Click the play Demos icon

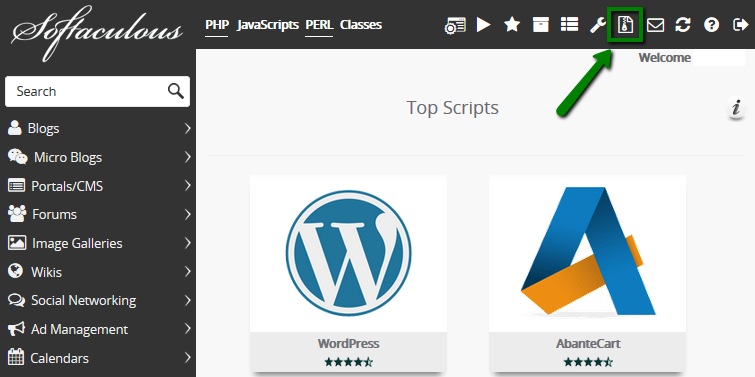coord(483,25)
